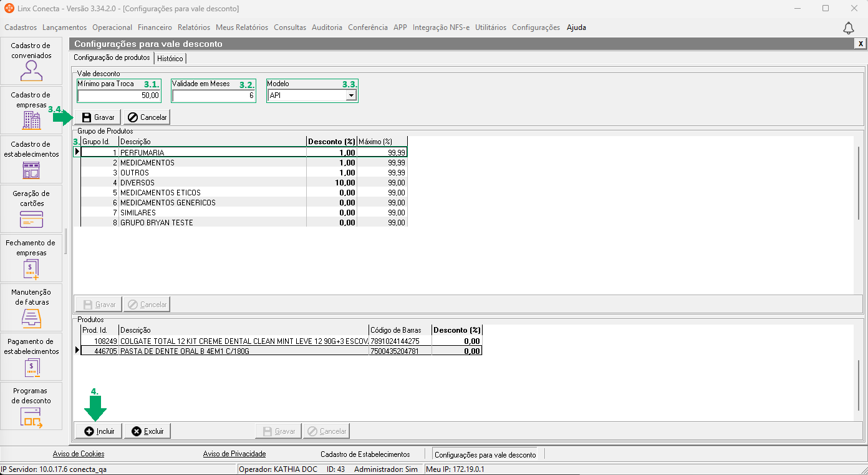Select the PASTA DE DENTE ORAL B row
Viewport: 868px width, 475px height.
point(282,351)
